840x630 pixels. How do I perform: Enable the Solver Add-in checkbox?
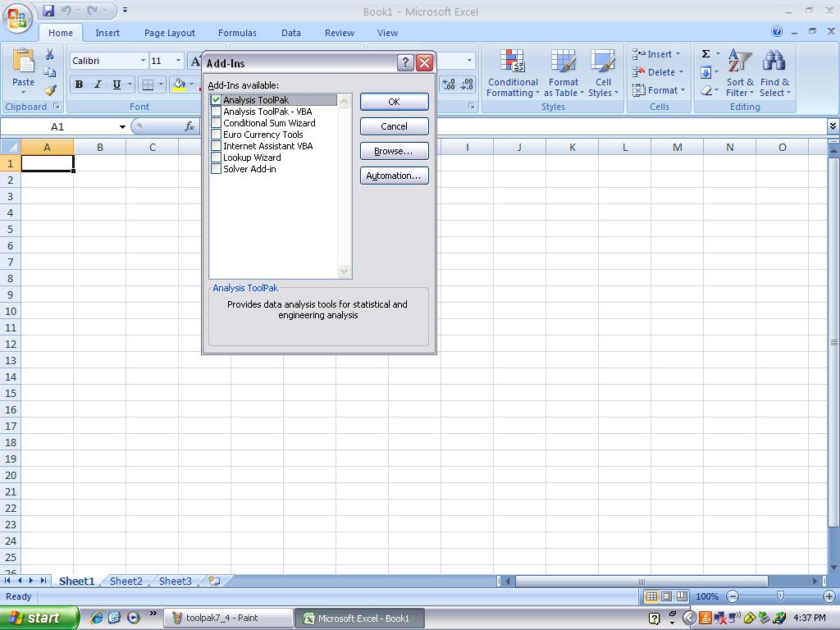point(217,169)
